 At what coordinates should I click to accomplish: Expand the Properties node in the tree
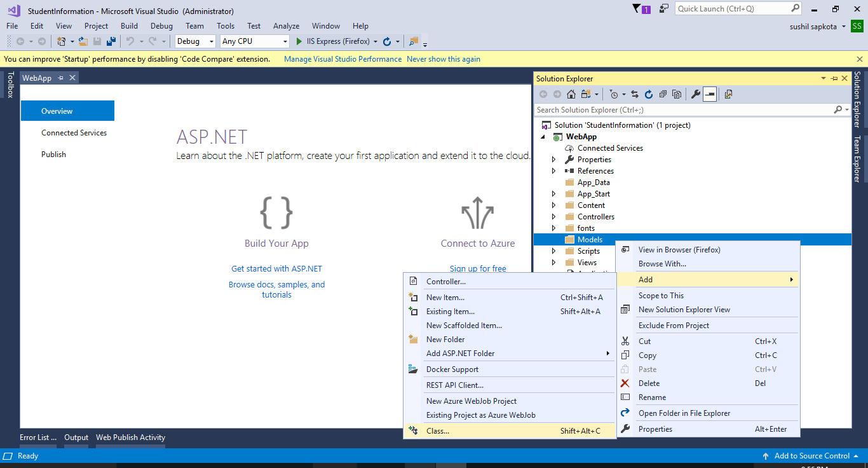553,160
